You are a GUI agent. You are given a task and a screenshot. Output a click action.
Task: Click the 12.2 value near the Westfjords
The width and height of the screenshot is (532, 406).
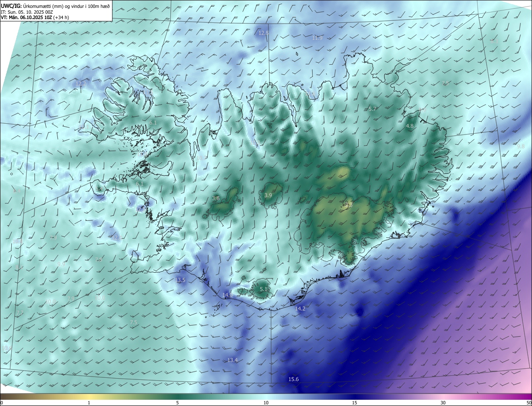81,83
